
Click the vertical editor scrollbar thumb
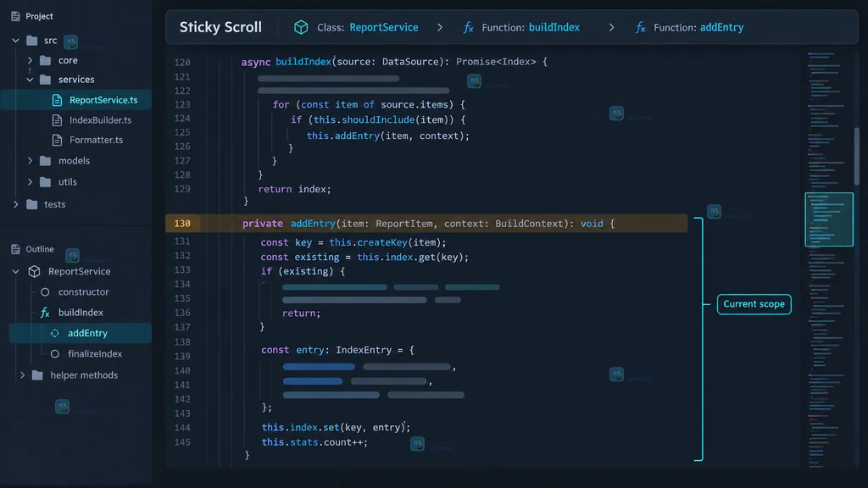[856, 156]
